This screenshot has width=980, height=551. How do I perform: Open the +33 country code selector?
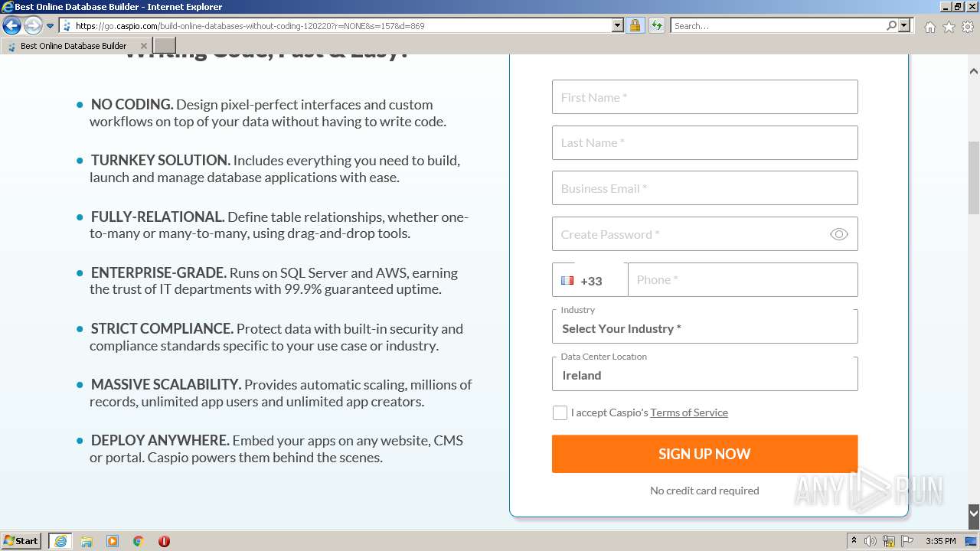[590, 280]
